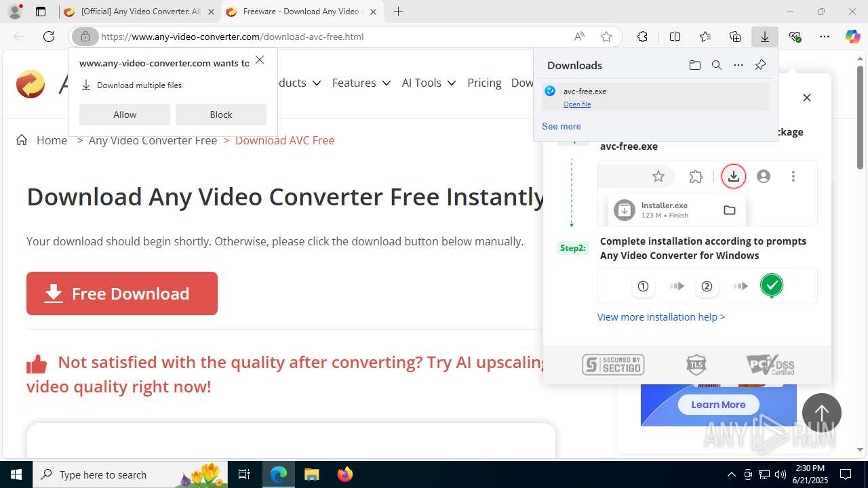
Task: Open Windows Start menu
Action: 16,474
